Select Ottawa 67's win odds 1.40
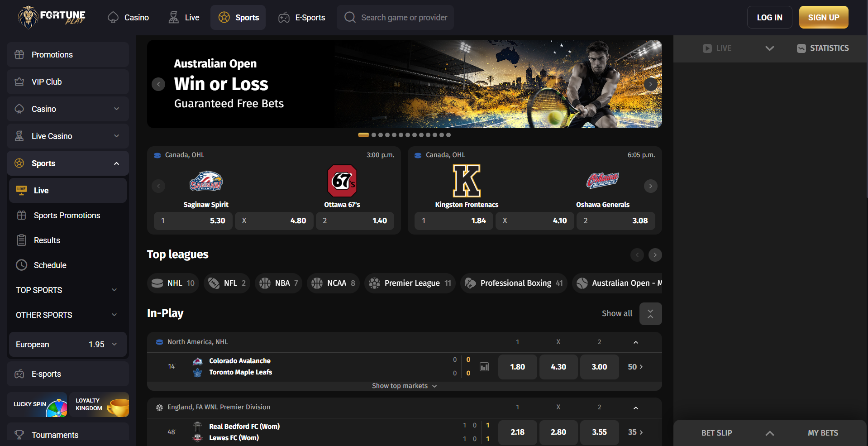The image size is (868, 446). [355, 221]
